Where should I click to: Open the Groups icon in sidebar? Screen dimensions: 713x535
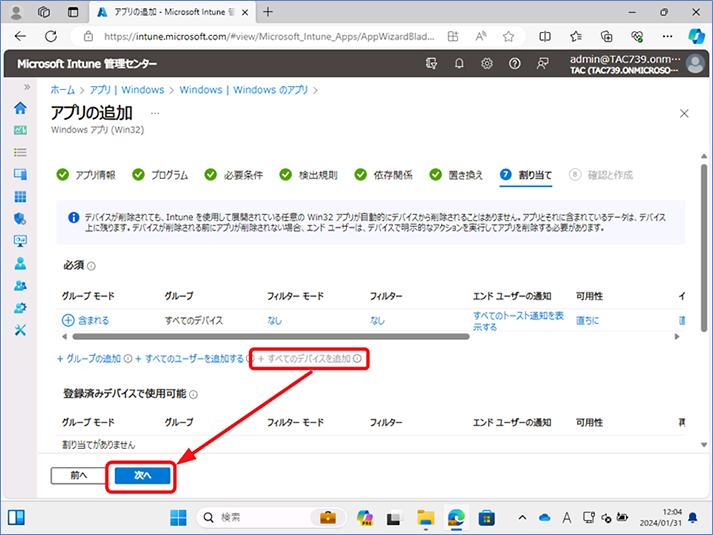20,285
